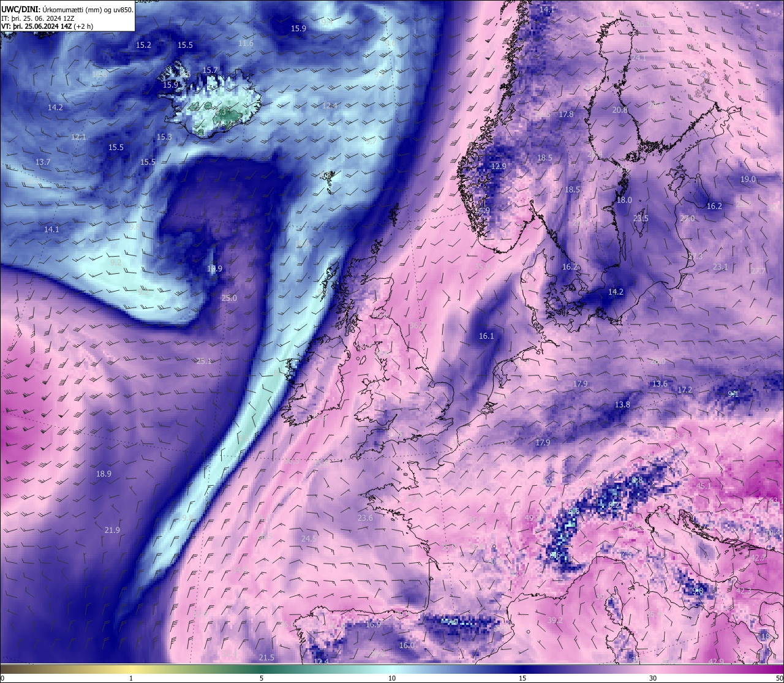The height and width of the screenshot is (683, 784).
Task: Click the 39.2 value in the Mediterranean
Action: tap(555, 621)
